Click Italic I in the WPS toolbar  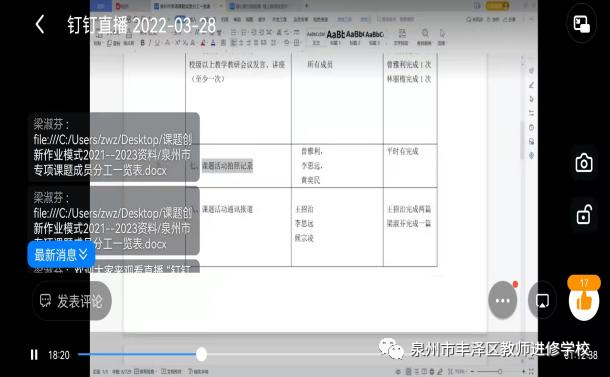tap(149, 43)
